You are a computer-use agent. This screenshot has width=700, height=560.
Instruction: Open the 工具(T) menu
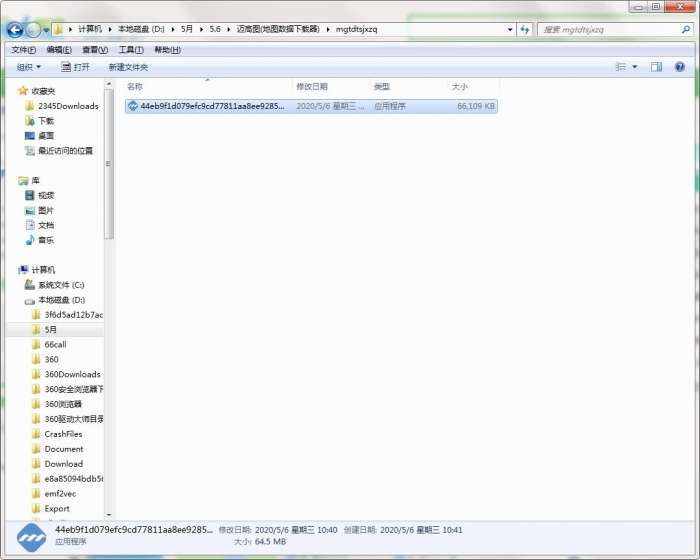point(131,50)
